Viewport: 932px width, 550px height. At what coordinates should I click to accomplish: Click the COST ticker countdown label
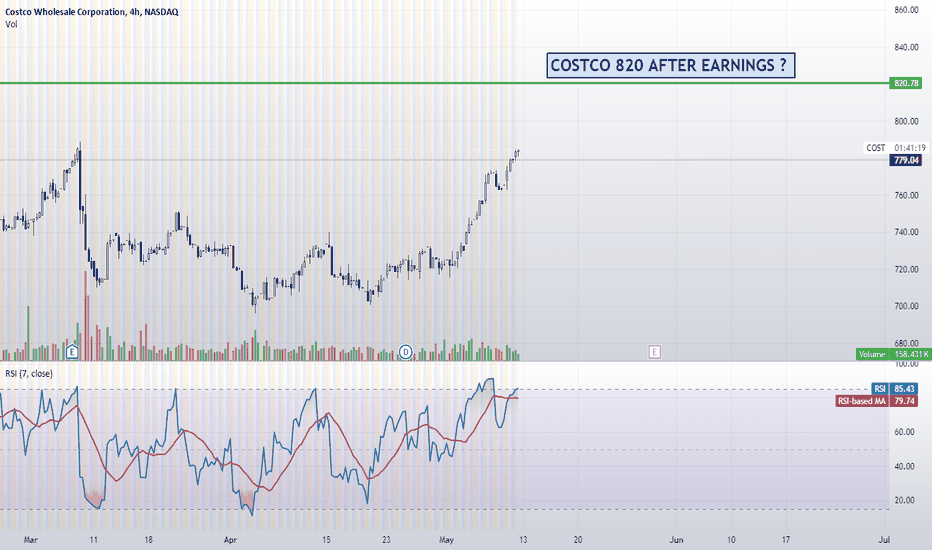tap(895, 147)
